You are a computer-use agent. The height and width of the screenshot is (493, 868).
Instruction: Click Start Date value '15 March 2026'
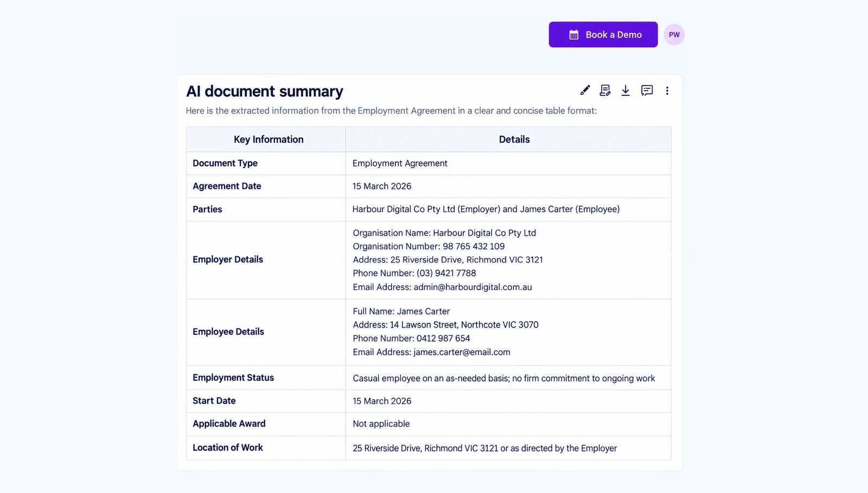click(x=382, y=401)
